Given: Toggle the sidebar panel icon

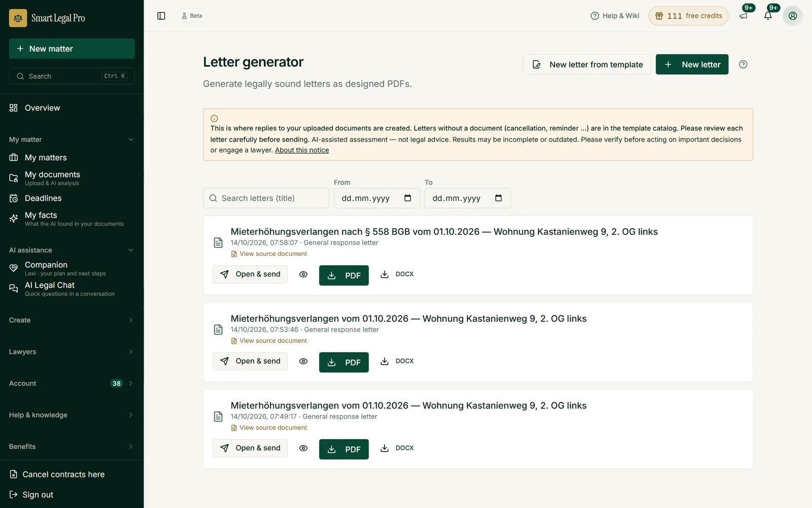Looking at the screenshot, I should [x=161, y=16].
